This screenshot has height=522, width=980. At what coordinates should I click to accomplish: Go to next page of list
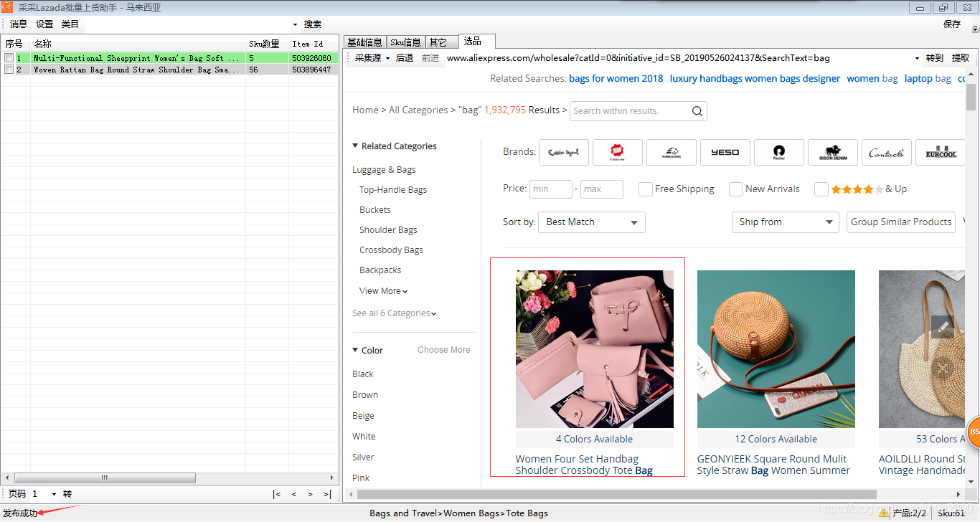310,494
